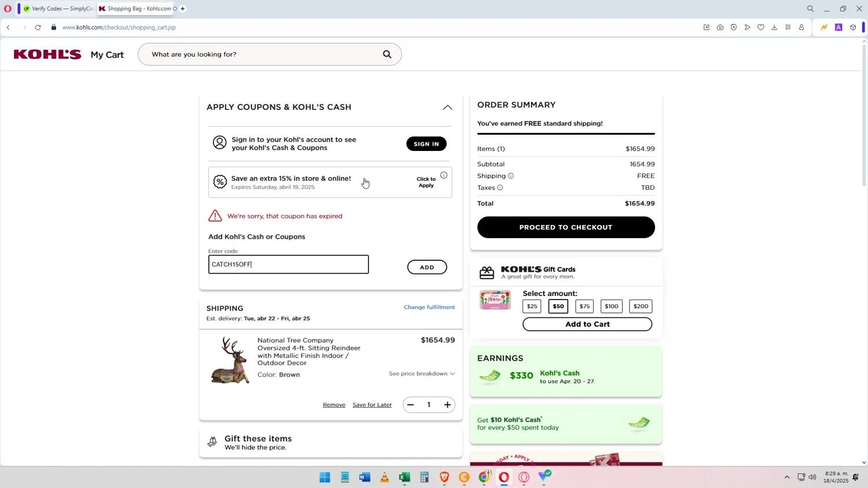Click the Add coupon code button
Viewport: 868px width, 488px height.
(427, 267)
